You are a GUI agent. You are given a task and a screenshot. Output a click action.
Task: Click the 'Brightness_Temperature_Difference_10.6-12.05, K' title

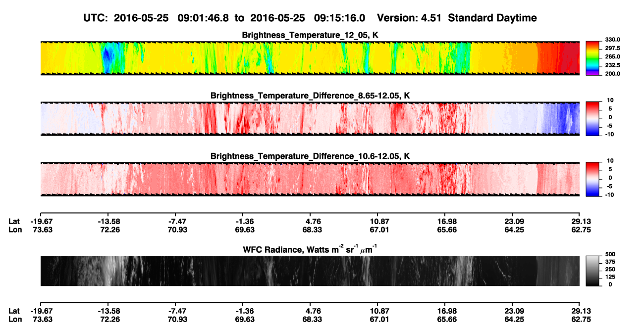[310, 156]
